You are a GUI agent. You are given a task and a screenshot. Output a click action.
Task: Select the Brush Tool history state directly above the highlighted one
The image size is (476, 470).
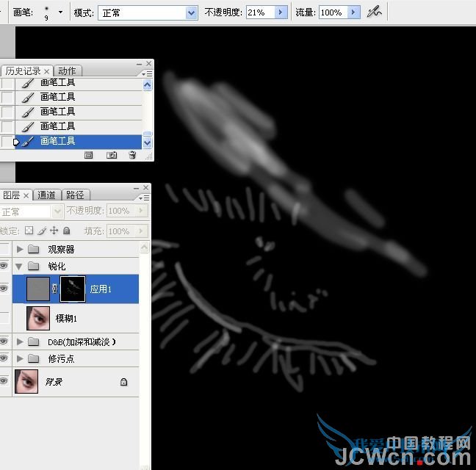pos(79,127)
